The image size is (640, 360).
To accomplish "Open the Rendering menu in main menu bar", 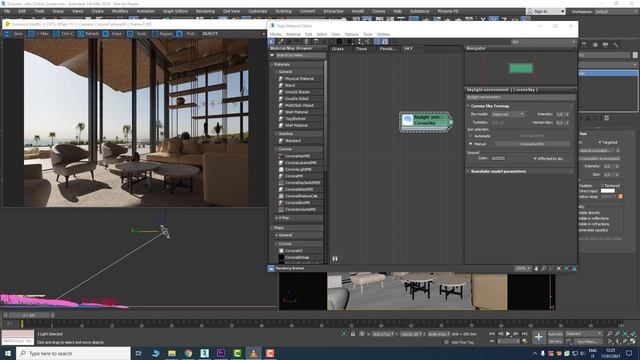I will tap(205, 11).
